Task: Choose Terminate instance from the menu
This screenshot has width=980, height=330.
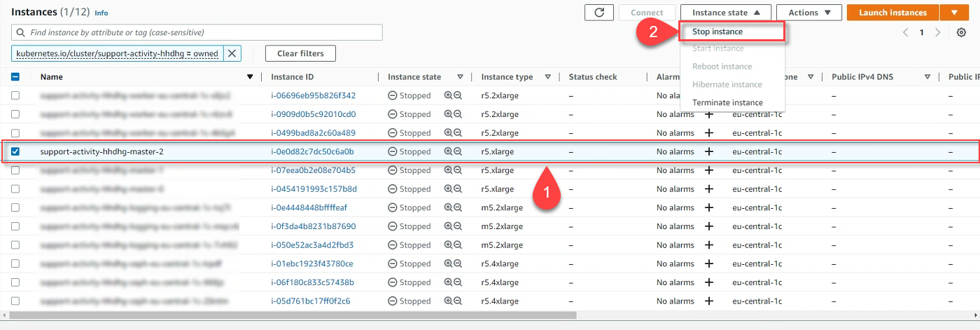Action: coord(727,102)
